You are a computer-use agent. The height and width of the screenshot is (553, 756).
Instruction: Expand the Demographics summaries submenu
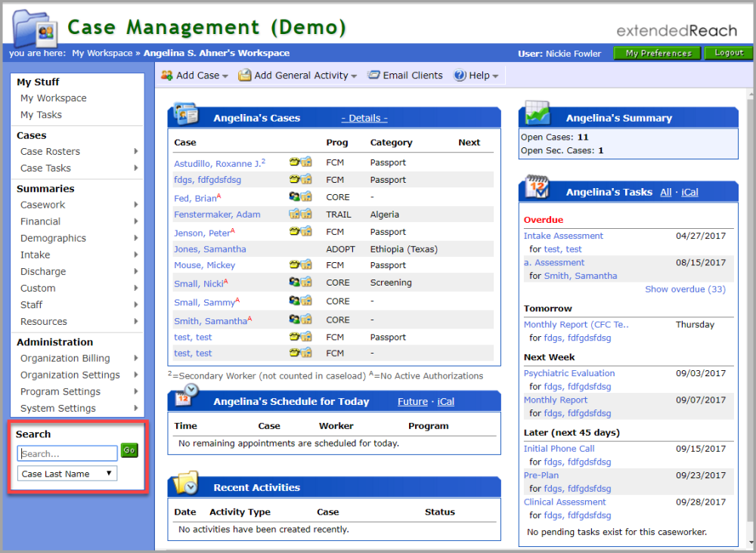(136, 238)
